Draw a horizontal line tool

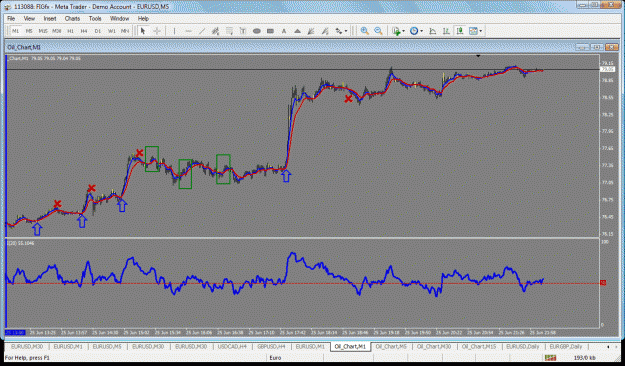pyautogui.click(x=189, y=31)
